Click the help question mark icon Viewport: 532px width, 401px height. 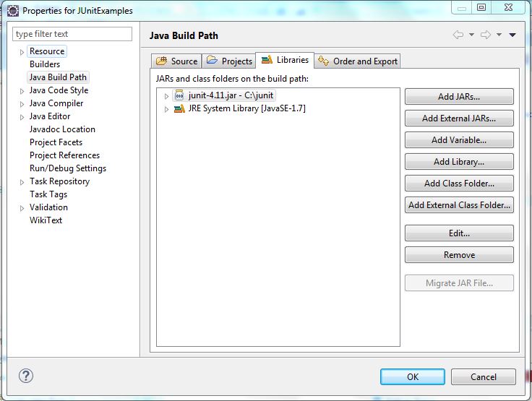point(26,376)
